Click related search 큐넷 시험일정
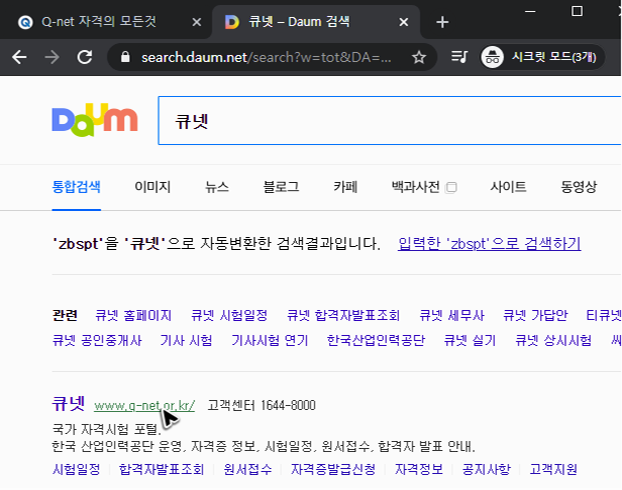 229,315
